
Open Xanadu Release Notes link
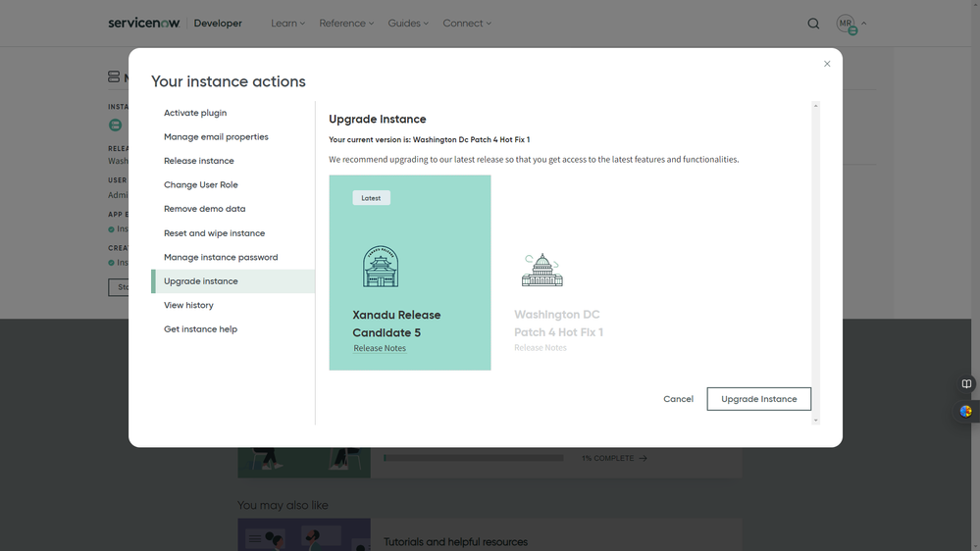[x=380, y=348]
